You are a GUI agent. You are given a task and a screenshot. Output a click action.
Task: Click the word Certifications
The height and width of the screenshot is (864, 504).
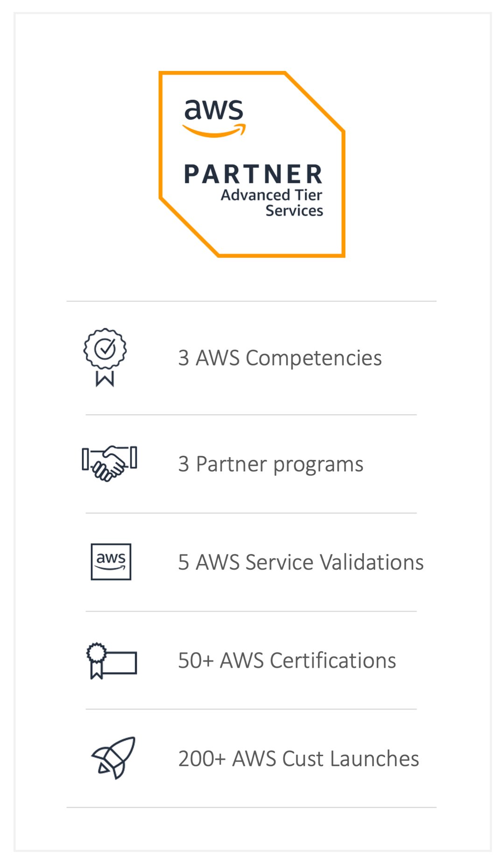pos(333,660)
